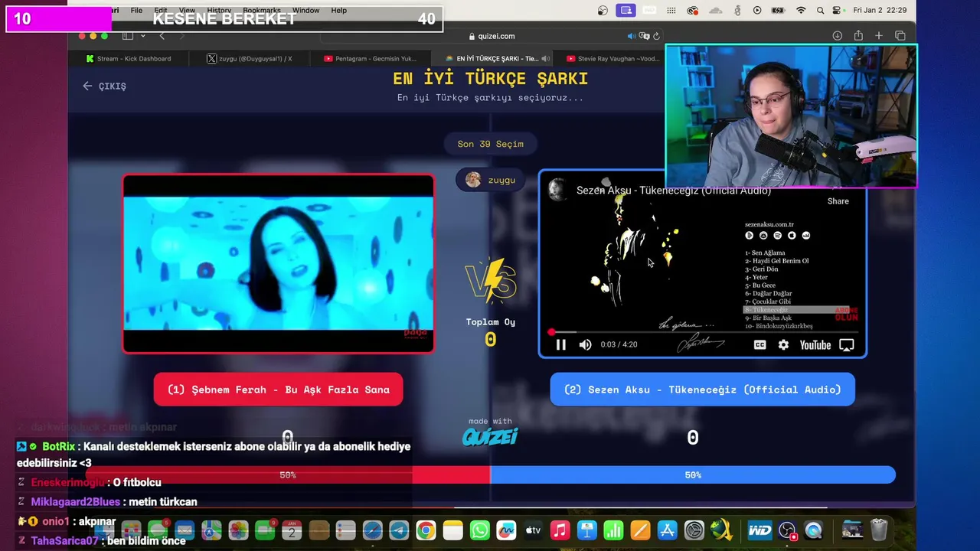Open video on YouTube logo link

(x=815, y=345)
